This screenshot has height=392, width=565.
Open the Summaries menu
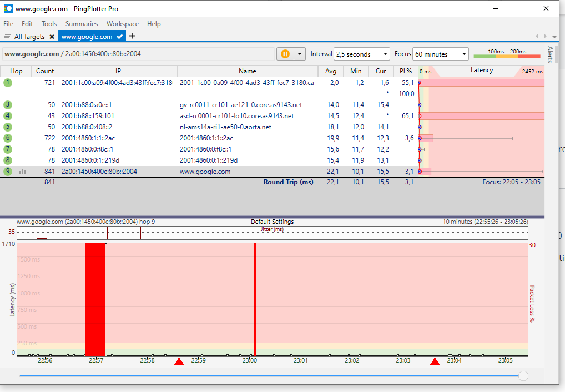coord(81,24)
